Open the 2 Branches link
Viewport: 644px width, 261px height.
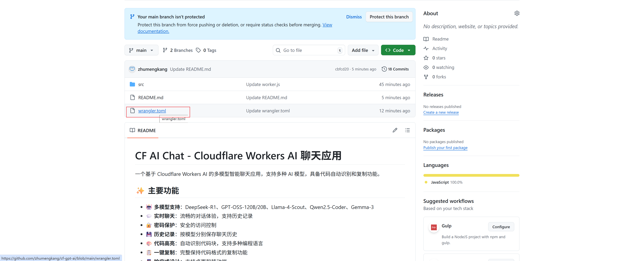coord(178,50)
